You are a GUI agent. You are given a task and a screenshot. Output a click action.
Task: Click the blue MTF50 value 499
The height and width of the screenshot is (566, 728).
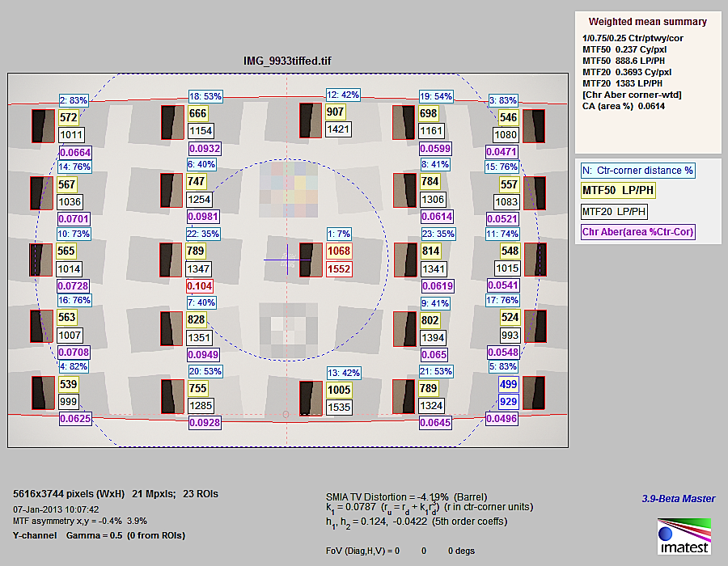click(x=508, y=384)
